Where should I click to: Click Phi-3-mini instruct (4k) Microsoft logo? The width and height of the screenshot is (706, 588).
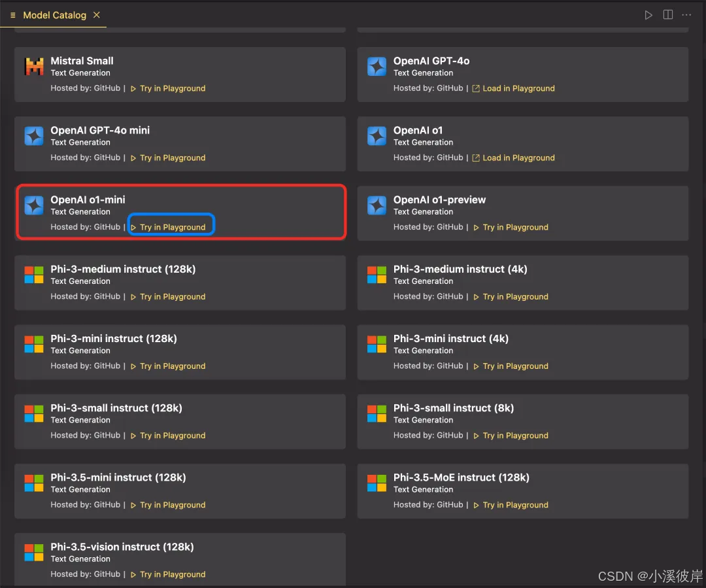[377, 344]
